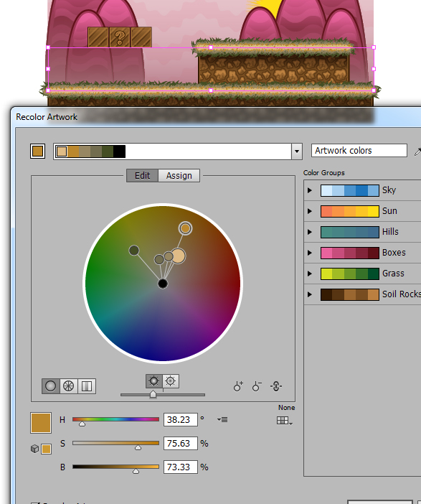Viewport: 421px width, 504px height.
Task: Select the large tan color marker on wheel
Action: tap(178, 256)
